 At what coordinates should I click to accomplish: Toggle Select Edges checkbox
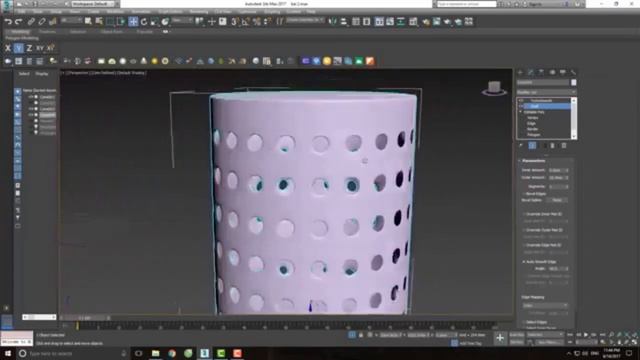[524, 322]
